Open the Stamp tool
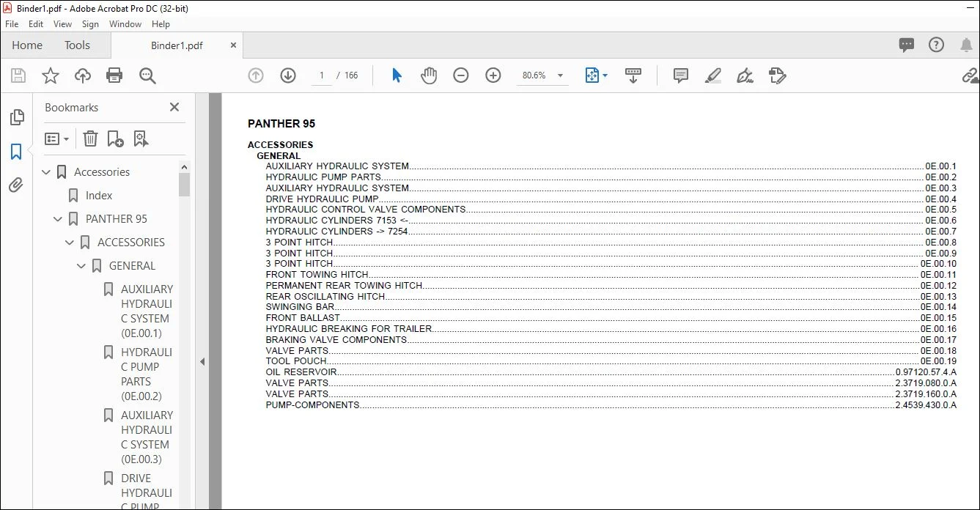Screen dimensions: 980x510 pos(778,75)
